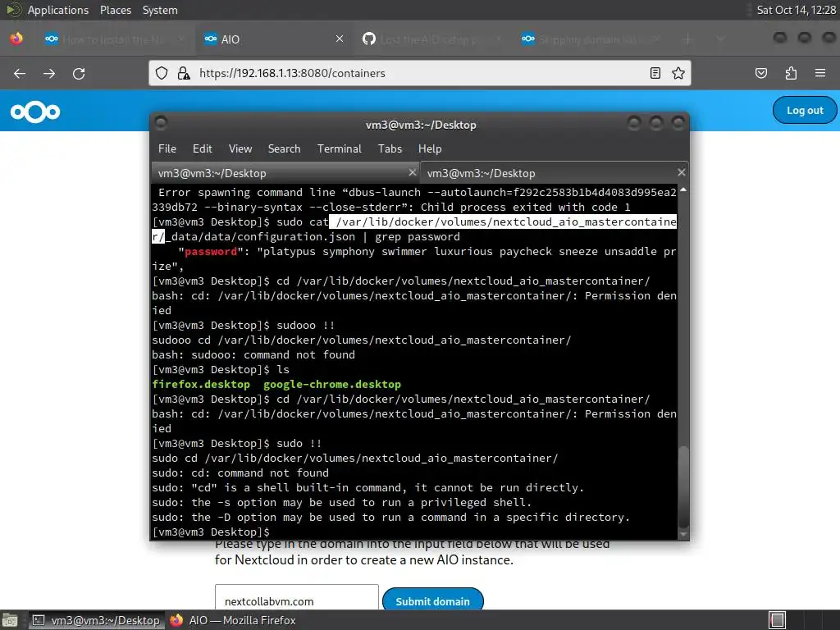The width and height of the screenshot is (840, 630).
Task: Bookmark this page with the star icon
Action: pos(678,73)
